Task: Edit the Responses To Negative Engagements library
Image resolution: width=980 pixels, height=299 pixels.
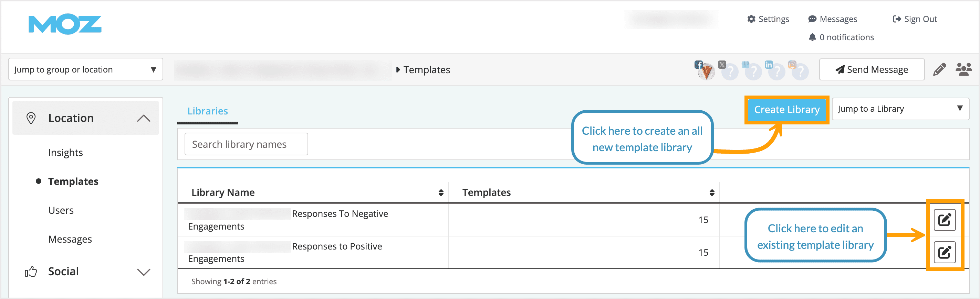Action: click(945, 220)
